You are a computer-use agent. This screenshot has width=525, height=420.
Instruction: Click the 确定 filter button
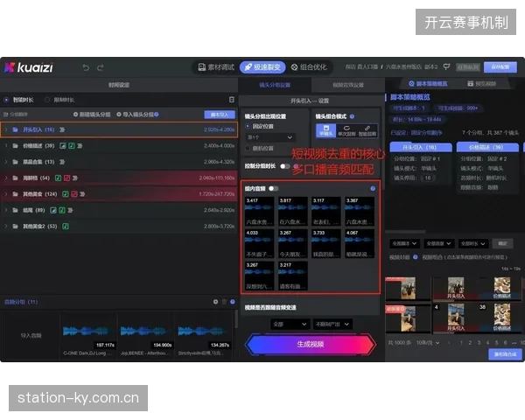[x=502, y=243]
